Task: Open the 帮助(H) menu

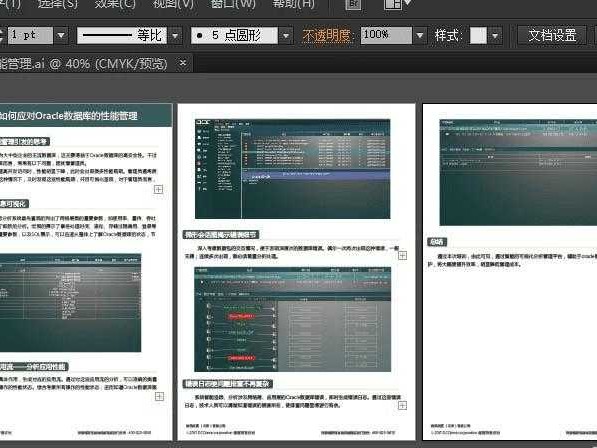Action: (294, 4)
